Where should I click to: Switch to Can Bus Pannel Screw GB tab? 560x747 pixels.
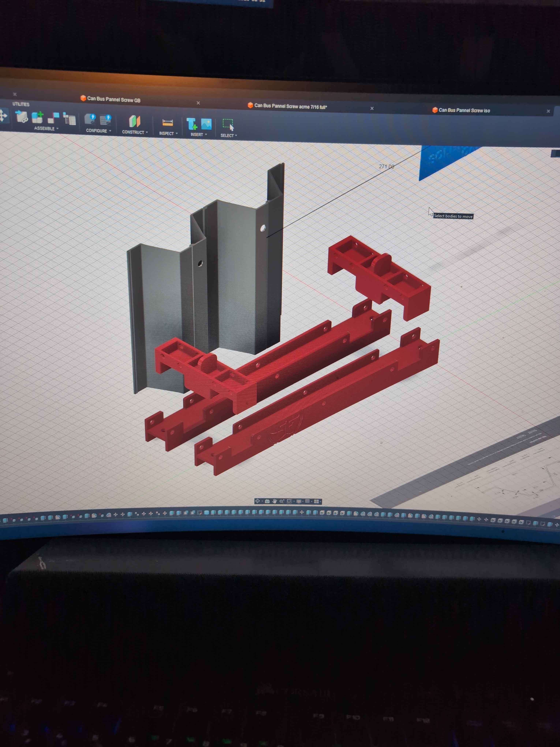pos(113,99)
